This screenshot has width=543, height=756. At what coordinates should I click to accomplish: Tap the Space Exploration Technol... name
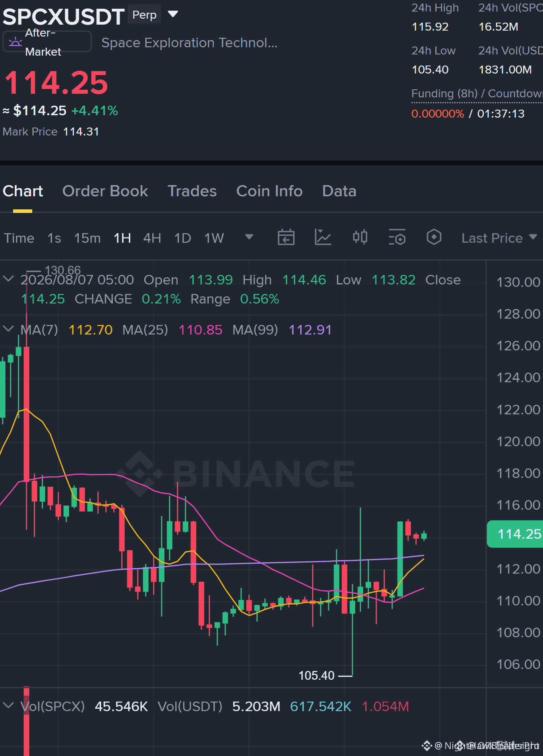(x=190, y=43)
